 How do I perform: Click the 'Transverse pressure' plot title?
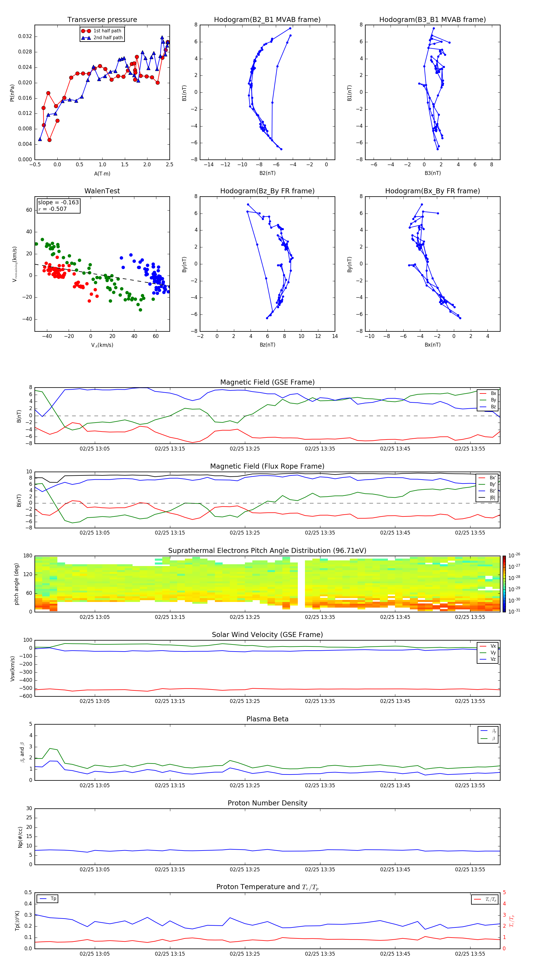[102, 20]
